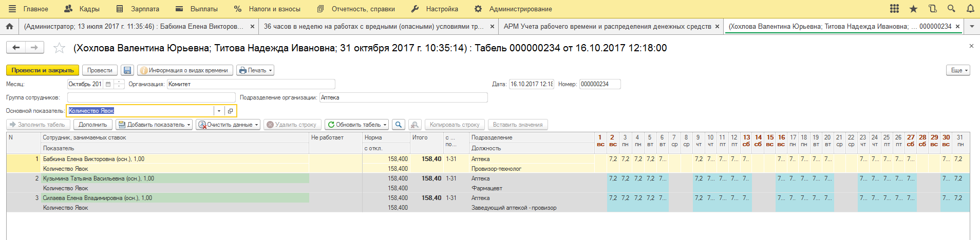Open calendar picker in Месяц field
980x240 pixels.
pos(108,84)
